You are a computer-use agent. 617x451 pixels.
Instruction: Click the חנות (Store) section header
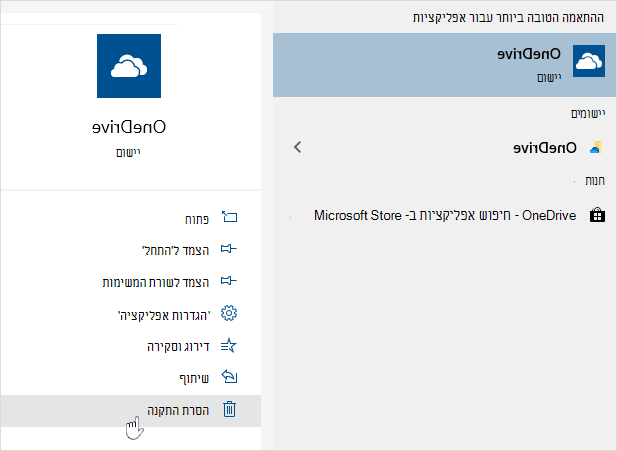[595, 181]
